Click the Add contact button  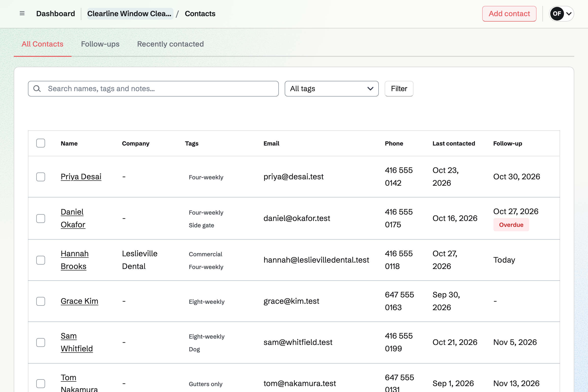point(509,13)
